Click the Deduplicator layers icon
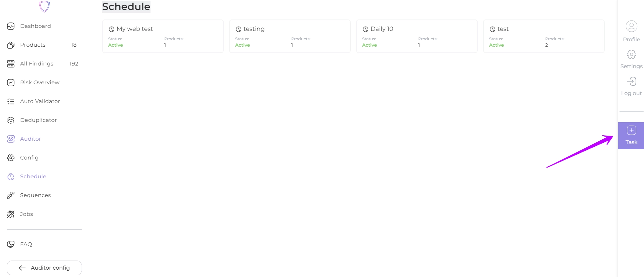Screen dimensions: 644x277 11,120
